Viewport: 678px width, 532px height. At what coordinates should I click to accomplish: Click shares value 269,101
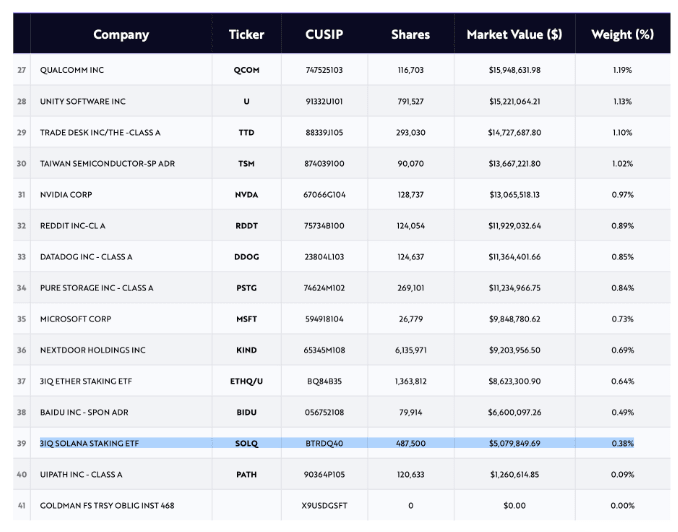pos(411,288)
